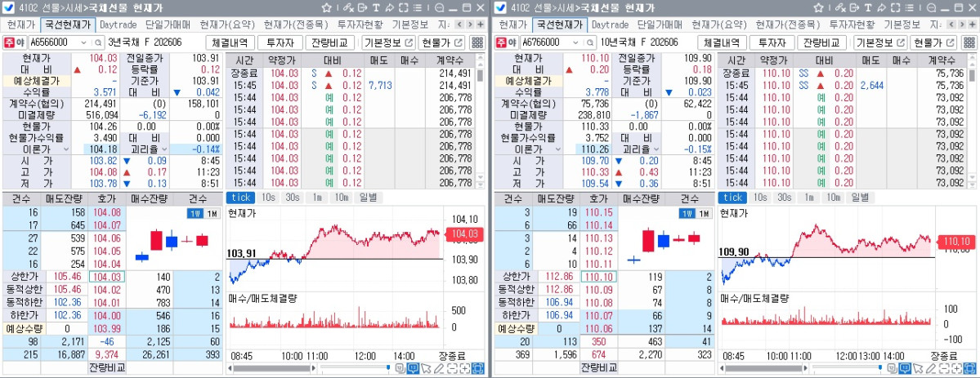Toggle the 주야 session button in left window
Viewport: 980px width, 378px height.
tap(14, 42)
